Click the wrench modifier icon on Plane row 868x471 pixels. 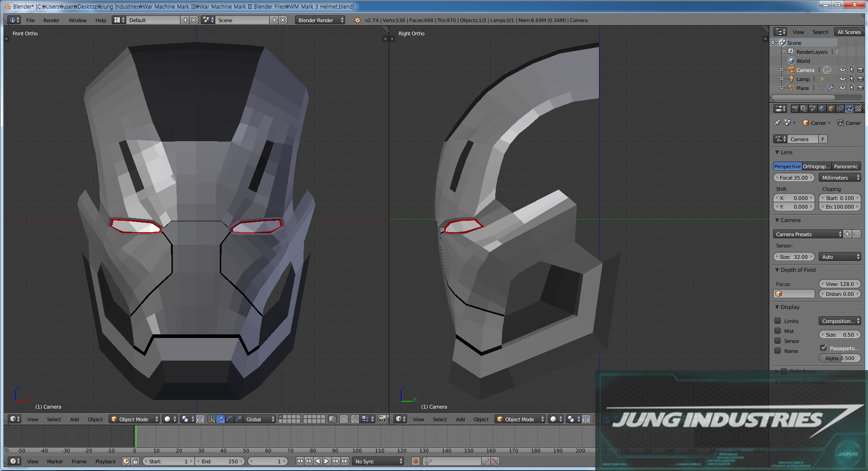831,88
